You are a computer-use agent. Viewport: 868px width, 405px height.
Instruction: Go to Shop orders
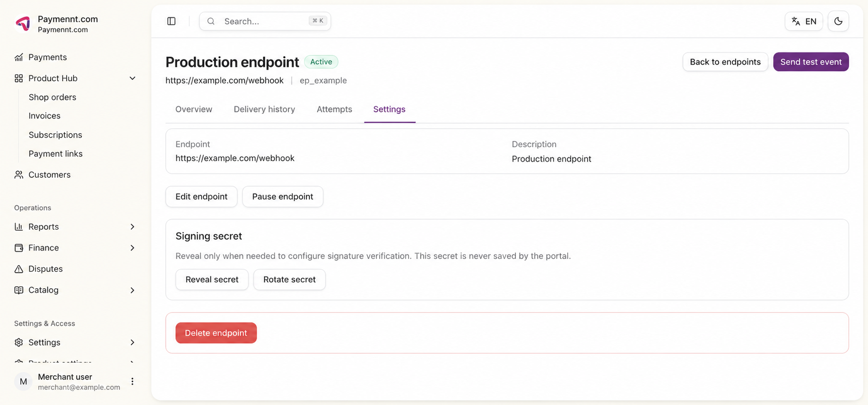(52, 97)
